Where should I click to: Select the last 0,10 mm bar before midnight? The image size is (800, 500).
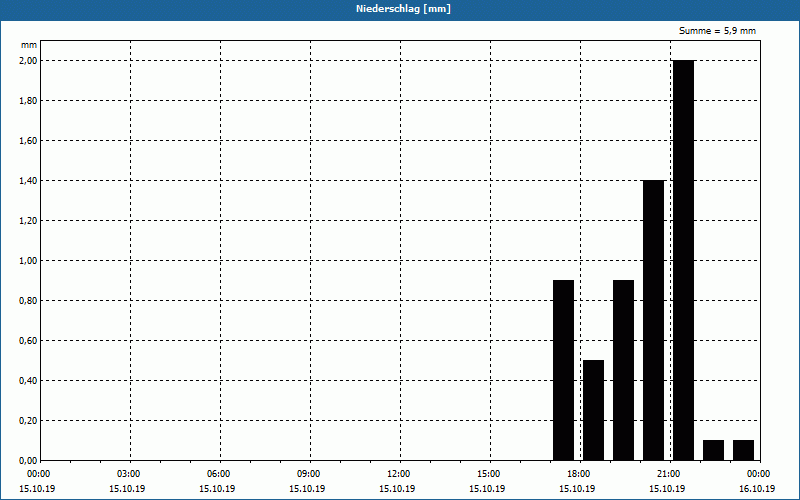[743, 450]
